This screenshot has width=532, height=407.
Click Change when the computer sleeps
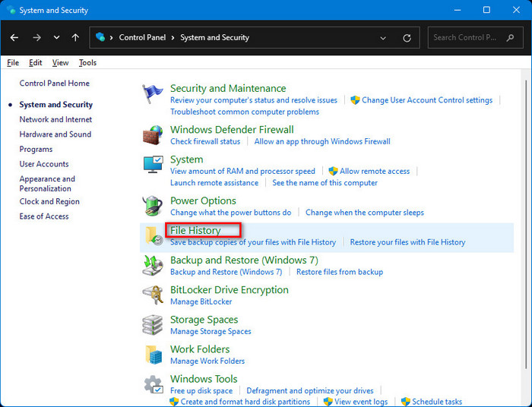pos(365,213)
